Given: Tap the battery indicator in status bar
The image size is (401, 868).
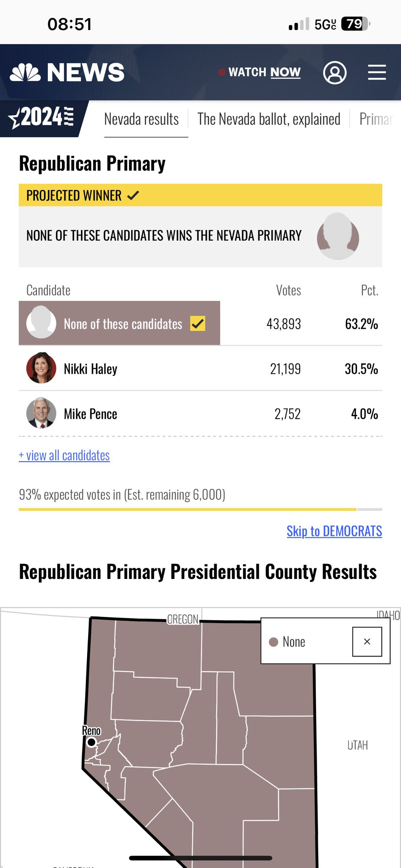Looking at the screenshot, I should tap(355, 24).
